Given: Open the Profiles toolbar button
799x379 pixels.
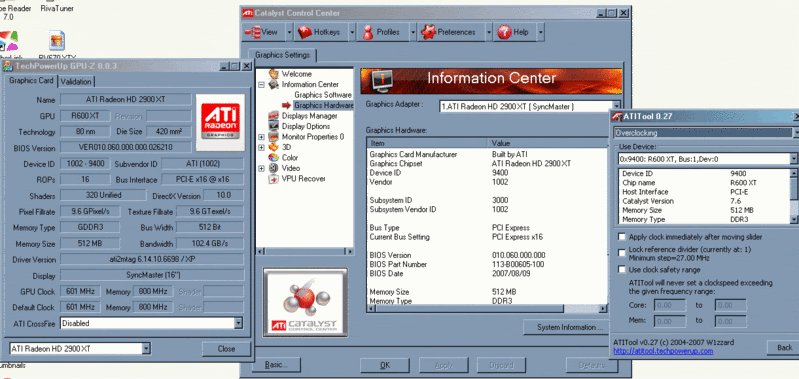Looking at the screenshot, I should coord(383,32).
